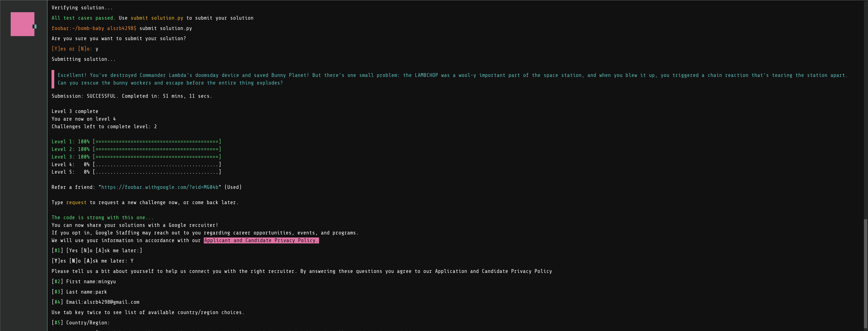868x331 pixels.
Task: Click the Level 1 progress bar
Action: point(157,142)
